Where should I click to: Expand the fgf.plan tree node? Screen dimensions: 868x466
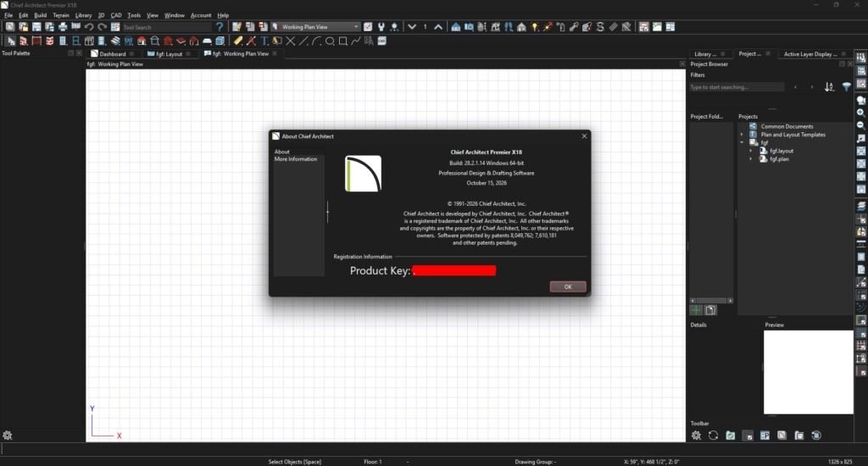pyautogui.click(x=751, y=158)
